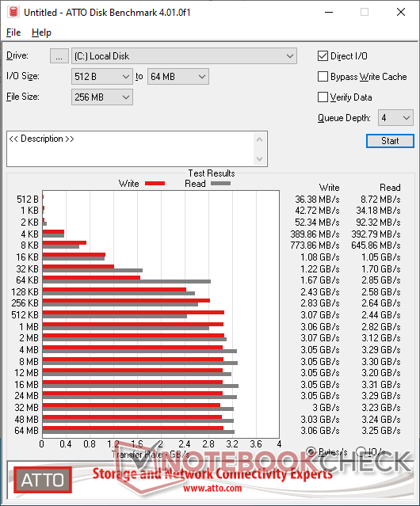
Task: Click the gray Read legend swatch
Action: click(x=221, y=184)
